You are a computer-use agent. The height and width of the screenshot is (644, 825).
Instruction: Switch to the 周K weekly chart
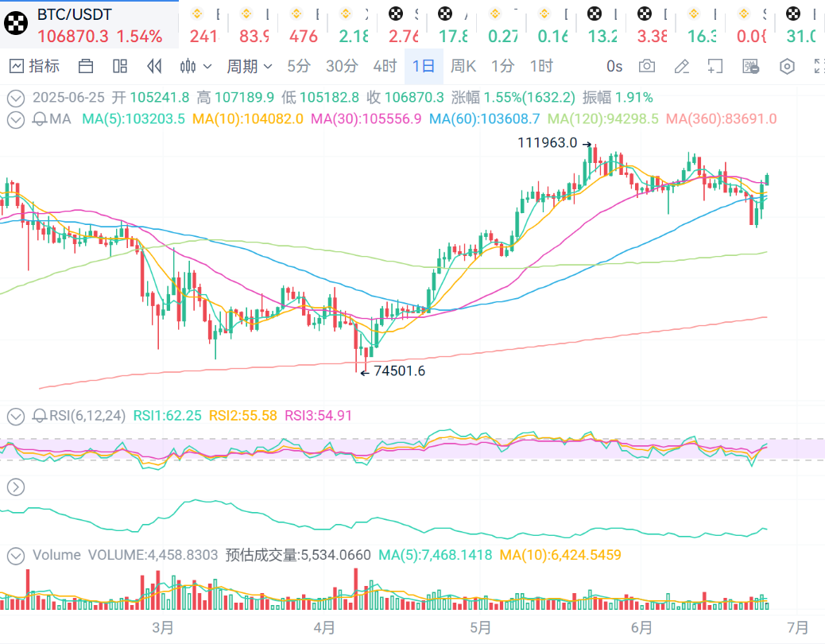tap(463, 66)
